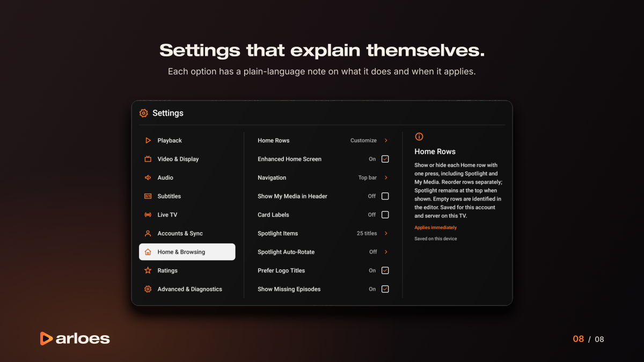Click the Home Rows setting label
Screen dimensions: 644x362
(273, 141)
